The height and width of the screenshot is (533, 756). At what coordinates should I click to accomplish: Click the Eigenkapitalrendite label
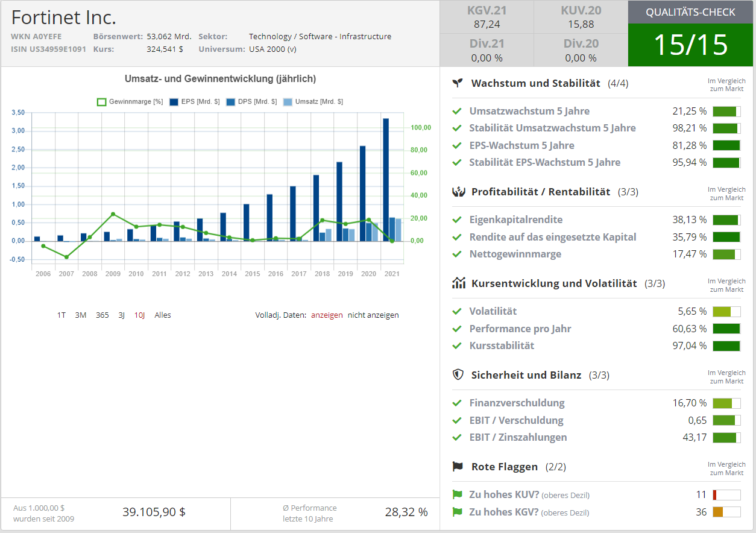pos(516,220)
